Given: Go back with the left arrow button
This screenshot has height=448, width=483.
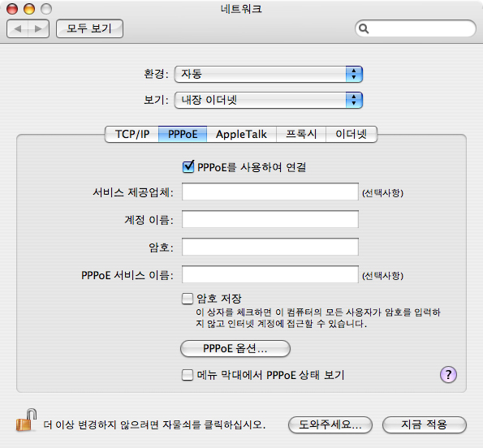Looking at the screenshot, I should (x=18, y=28).
